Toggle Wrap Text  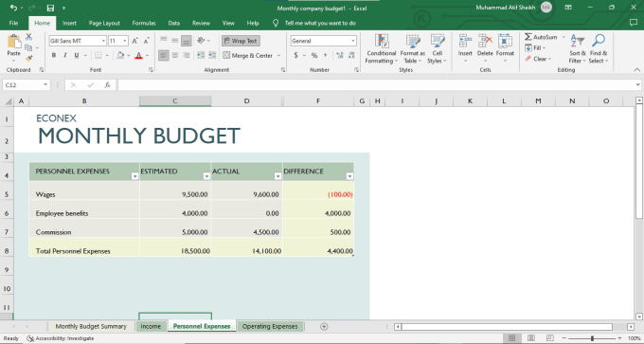(x=241, y=41)
